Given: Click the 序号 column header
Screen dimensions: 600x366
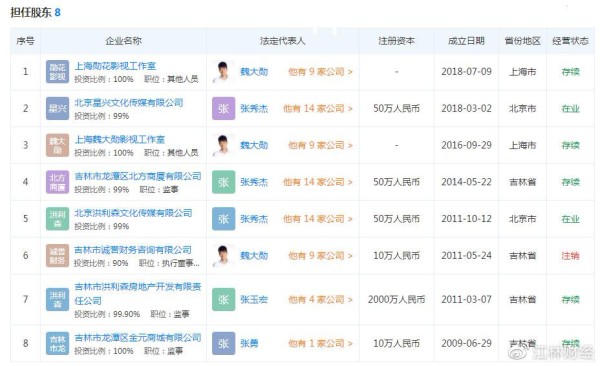Looking at the screenshot, I should [x=25, y=41].
